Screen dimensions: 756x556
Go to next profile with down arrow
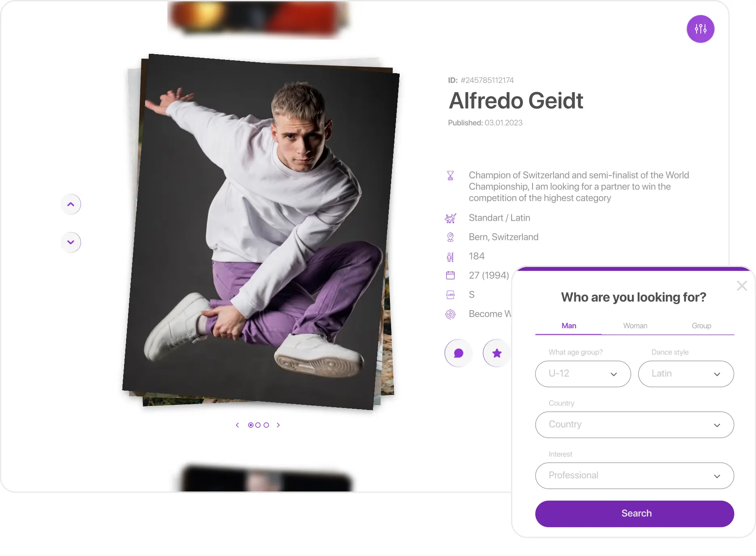click(x=71, y=242)
